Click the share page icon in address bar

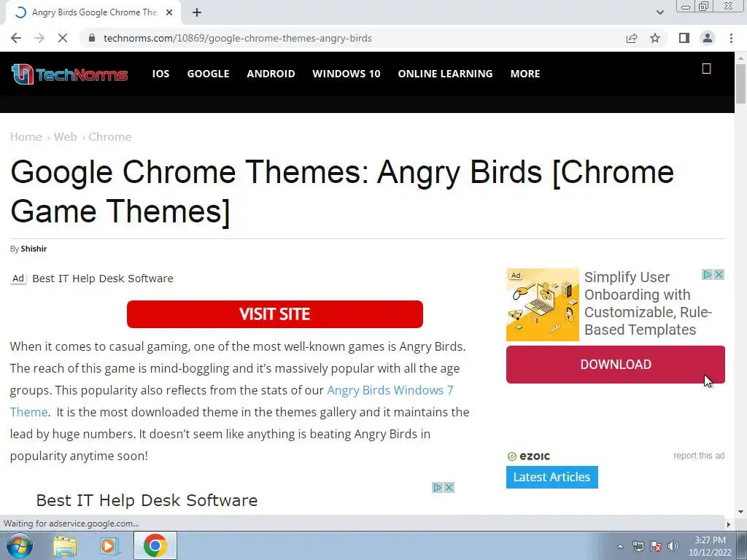click(632, 38)
